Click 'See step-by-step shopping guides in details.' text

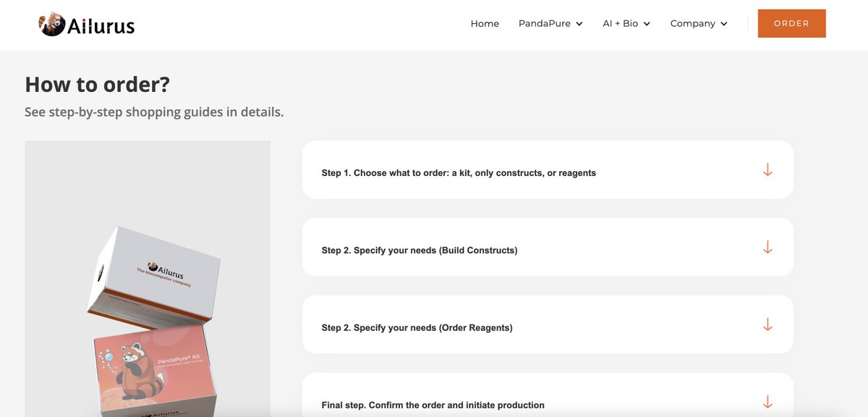(x=154, y=112)
